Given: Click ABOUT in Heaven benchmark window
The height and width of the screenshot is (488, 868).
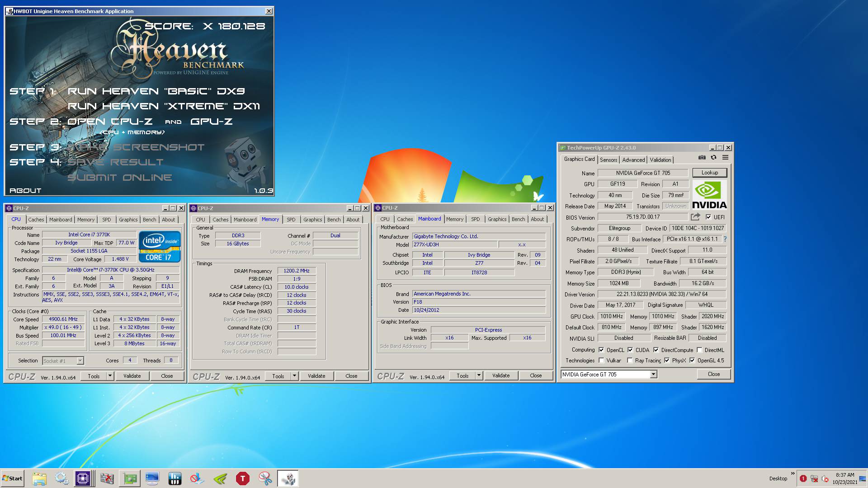Looking at the screenshot, I should click(x=25, y=191).
